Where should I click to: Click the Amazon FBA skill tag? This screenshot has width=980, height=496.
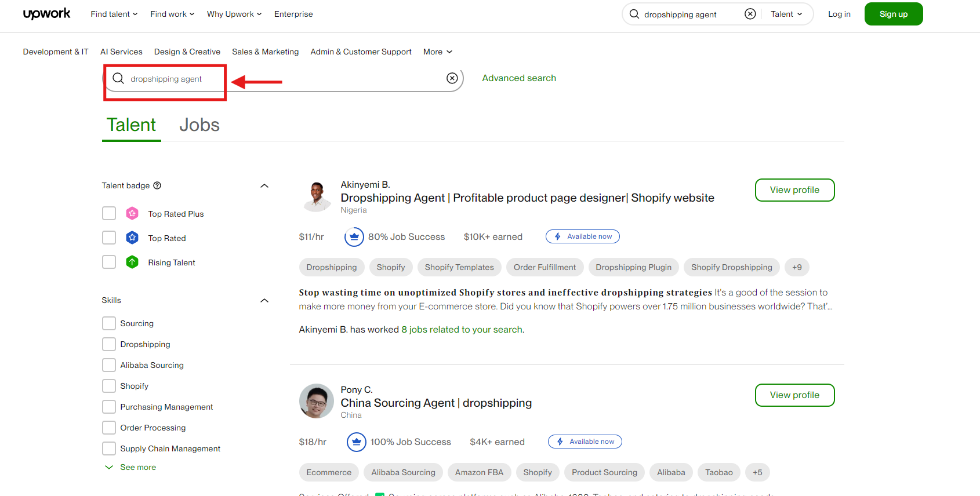(x=479, y=472)
